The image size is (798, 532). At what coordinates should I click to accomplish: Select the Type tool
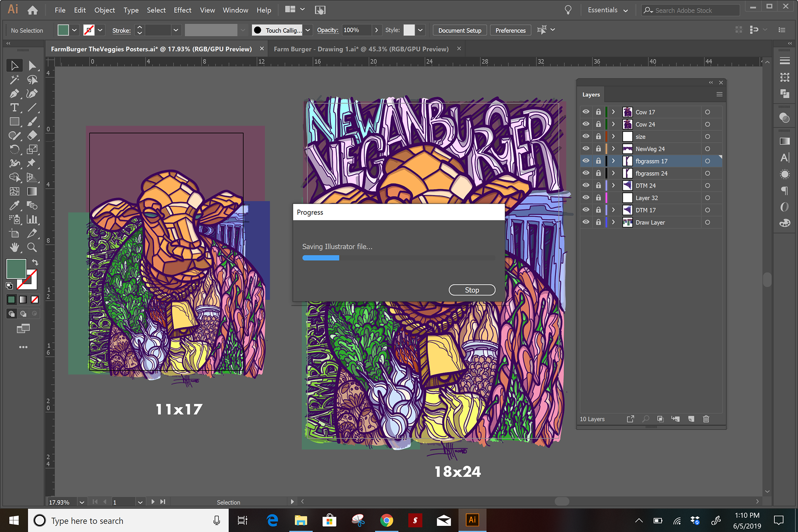pyautogui.click(x=15, y=107)
